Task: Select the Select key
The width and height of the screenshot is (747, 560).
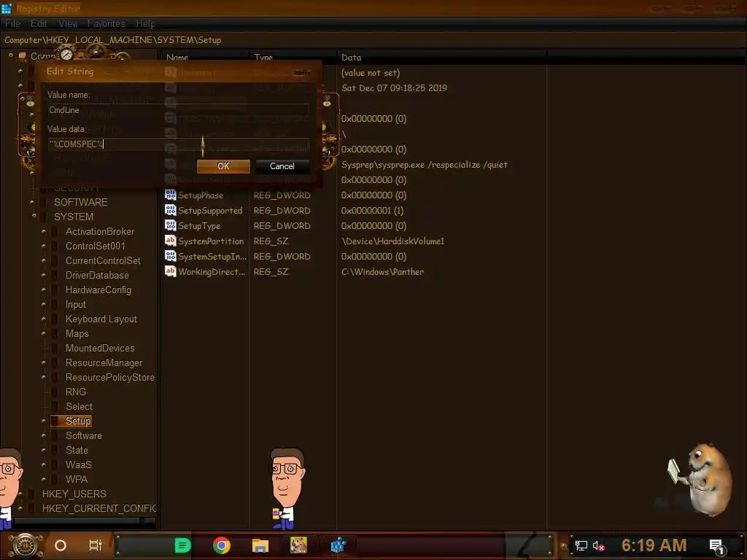Action: click(x=79, y=406)
